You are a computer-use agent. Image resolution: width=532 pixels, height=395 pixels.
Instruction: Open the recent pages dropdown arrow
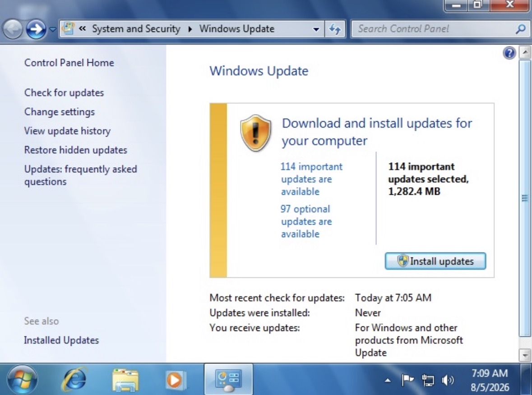tap(53, 29)
